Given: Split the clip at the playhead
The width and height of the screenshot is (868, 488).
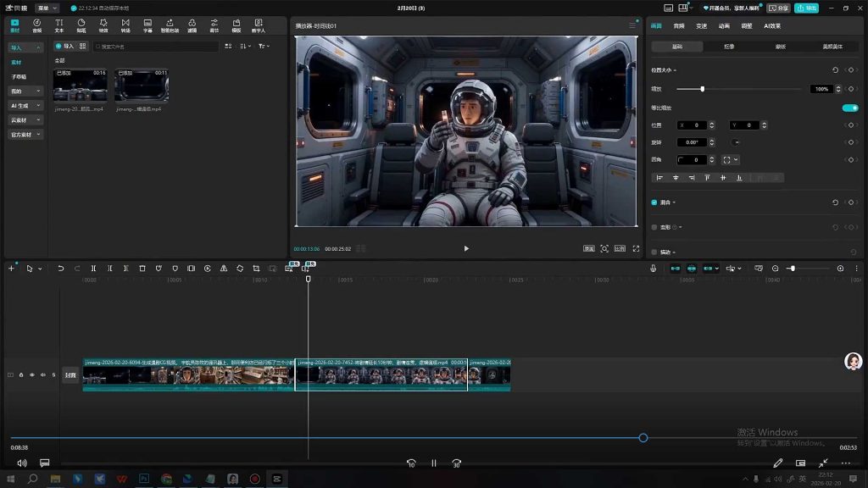Looking at the screenshot, I should pos(93,269).
